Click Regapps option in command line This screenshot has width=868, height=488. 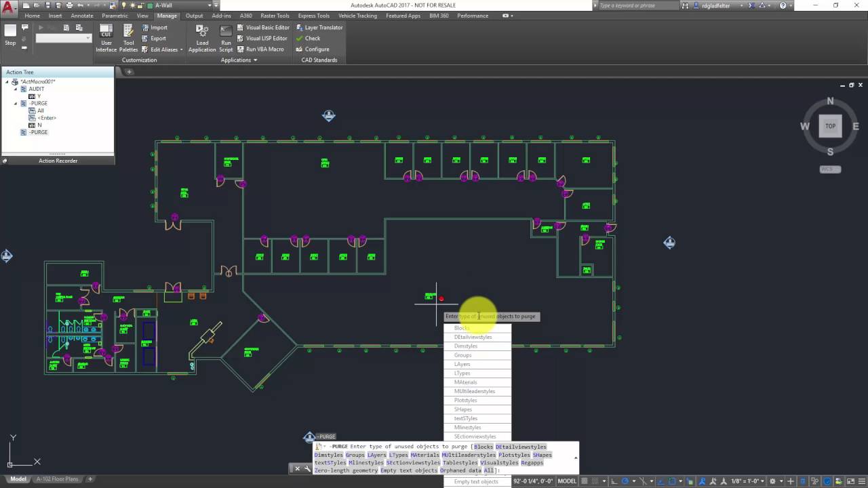(x=532, y=463)
